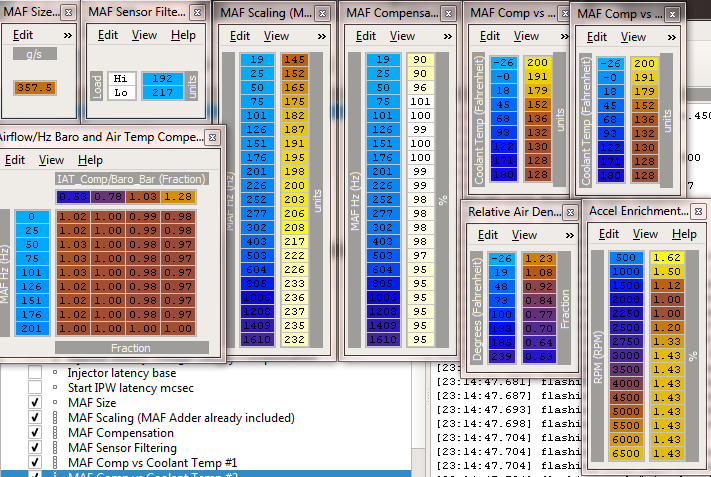Image resolution: width=711 pixels, height=477 pixels.
Task: Open Help menu in Accel Enrichment window
Action: coord(684,234)
